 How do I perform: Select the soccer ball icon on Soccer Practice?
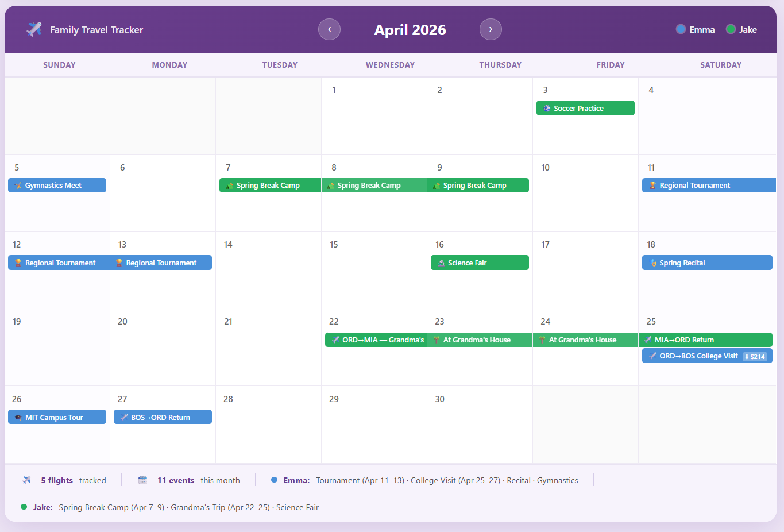pos(547,108)
